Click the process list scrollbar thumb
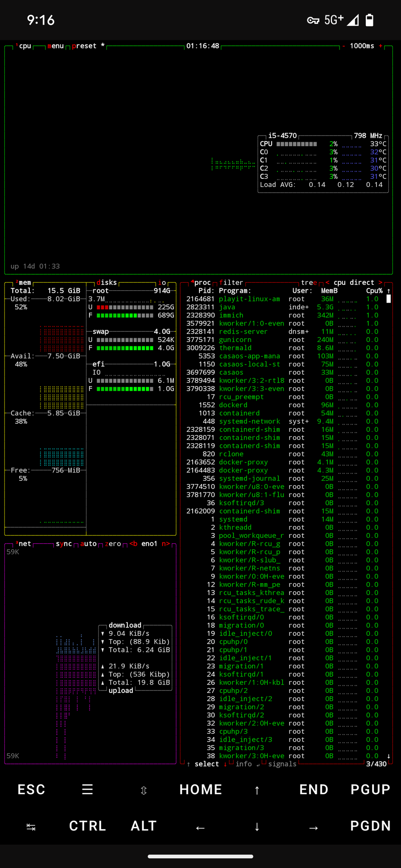 pyautogui.click(x=388, y=299)
